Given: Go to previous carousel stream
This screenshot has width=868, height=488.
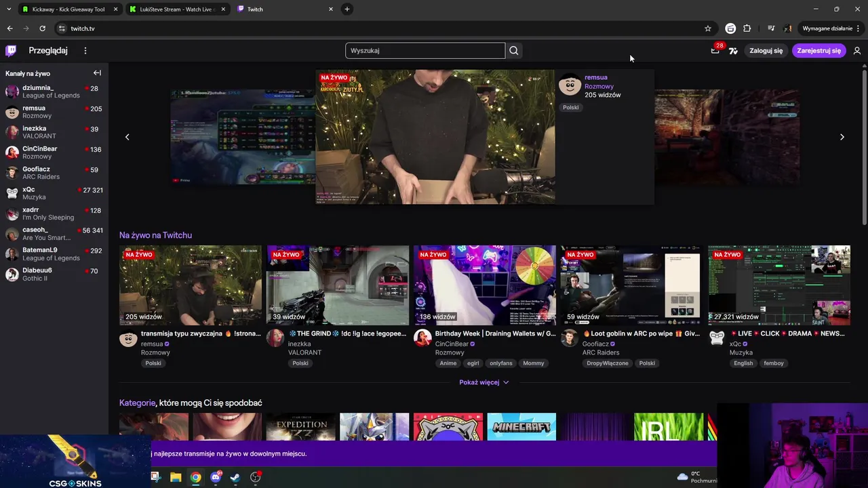Looking at the screenshot, I should (x=127, y=137).
